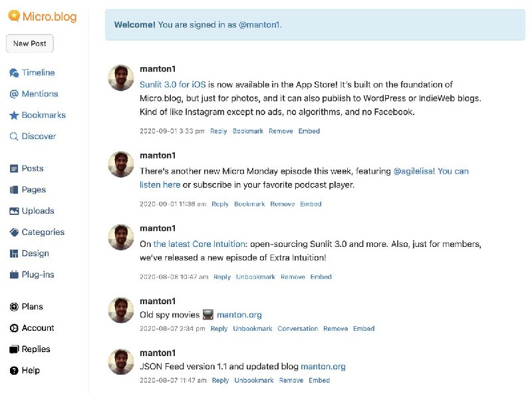The image size is (532, 394).
Task: Click the Mentions @ icon
Action: (14, 94)
